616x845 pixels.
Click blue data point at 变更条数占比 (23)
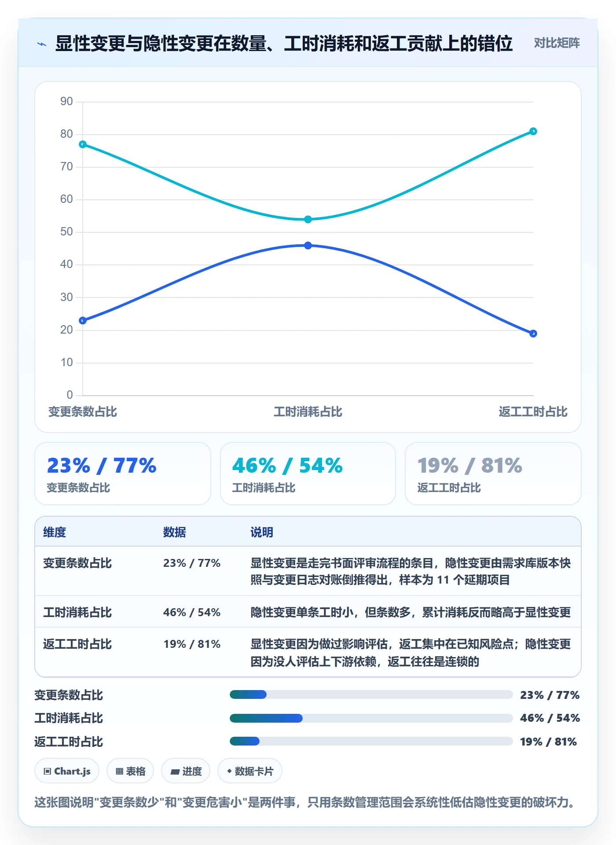coord(83,320)
